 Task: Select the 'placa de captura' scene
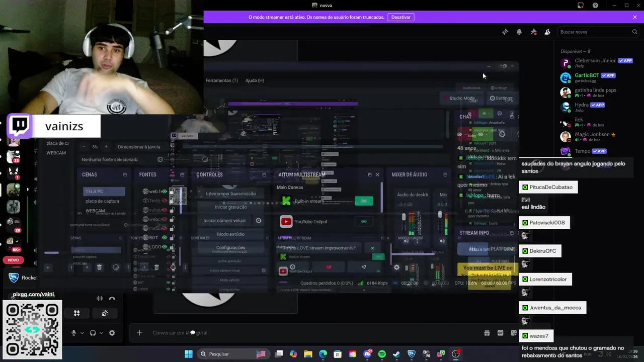104,201
